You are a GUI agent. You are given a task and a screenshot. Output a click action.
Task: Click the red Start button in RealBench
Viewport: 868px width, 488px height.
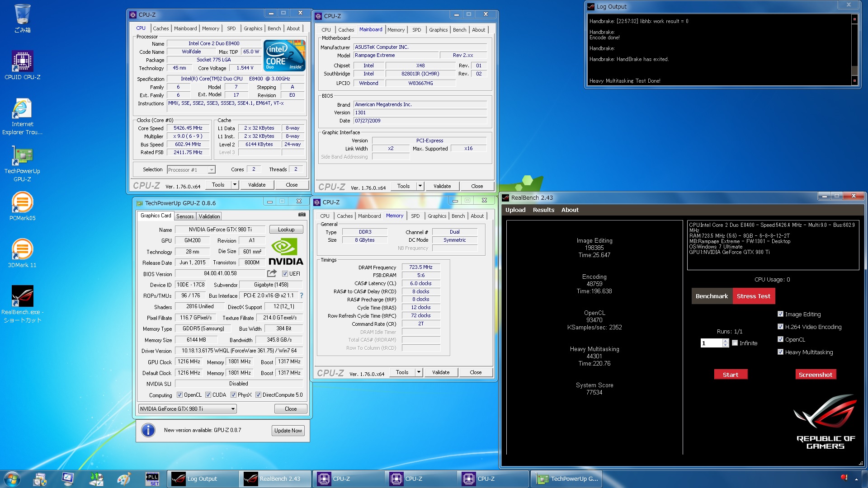tap(731, 375)
